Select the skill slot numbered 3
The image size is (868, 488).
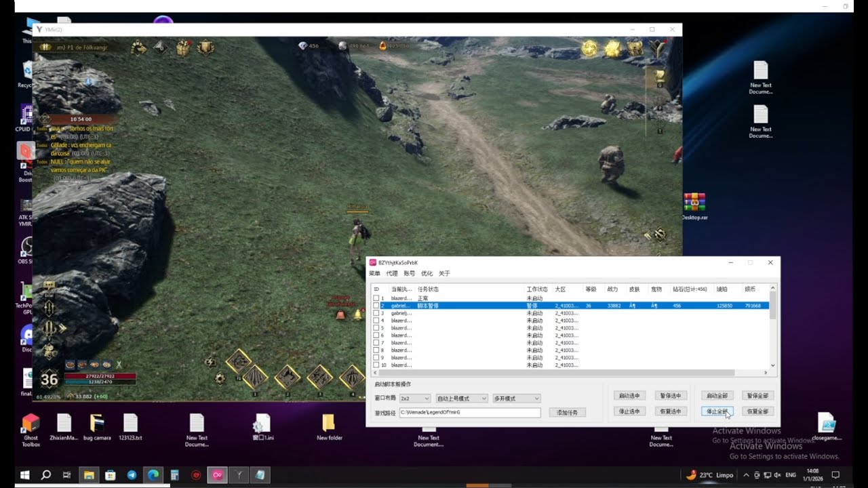tap(320, 378)
